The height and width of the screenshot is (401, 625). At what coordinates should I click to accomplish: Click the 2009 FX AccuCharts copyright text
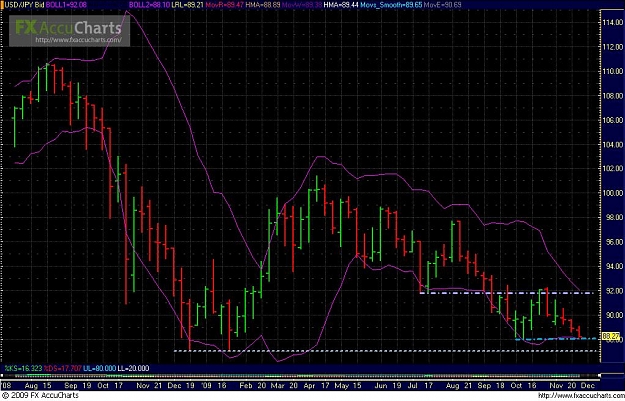pos(40,396)
